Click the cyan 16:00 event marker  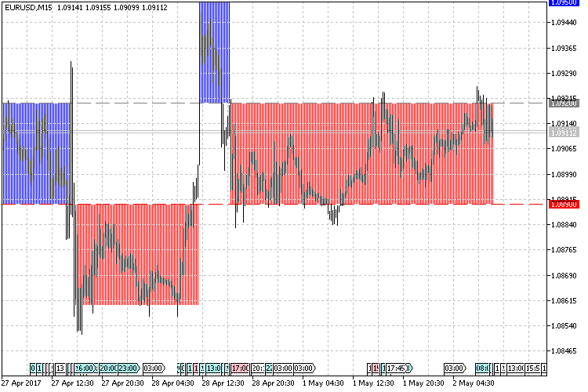(x=85, y=368)
